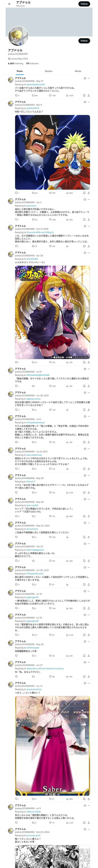This screenshot has height=868, width=98.
Task: Switch to the Replies tab
Action: coord(49,71)
